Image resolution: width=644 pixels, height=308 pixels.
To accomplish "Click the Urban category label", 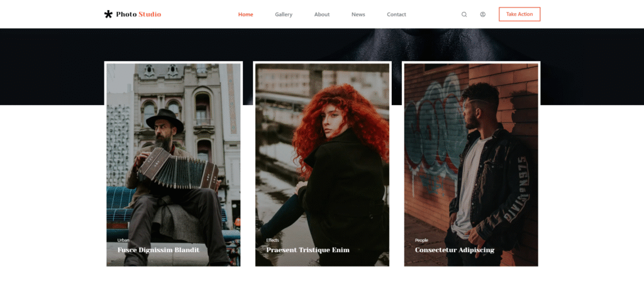I will pyautogui.click(x=123, y=240).
